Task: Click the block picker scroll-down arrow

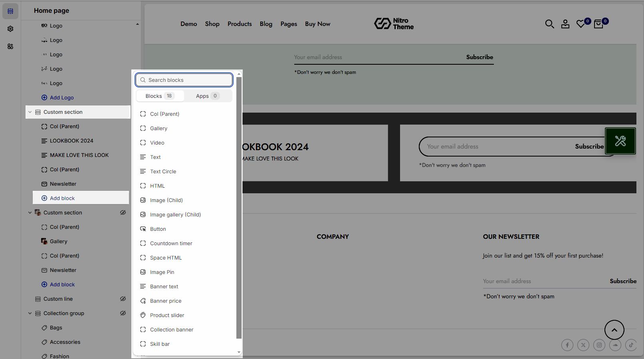Action: pos(239,352)
